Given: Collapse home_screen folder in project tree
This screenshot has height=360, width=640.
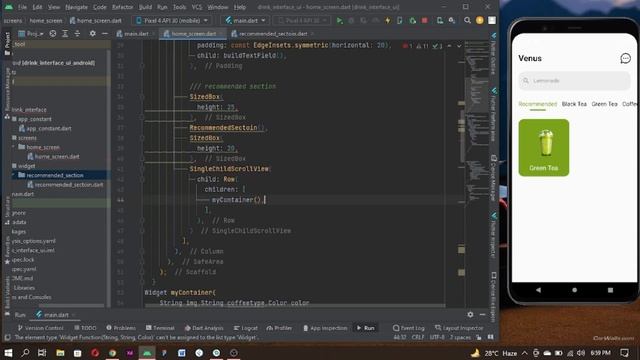Looking at the screenshot, I should pos(13,147).
